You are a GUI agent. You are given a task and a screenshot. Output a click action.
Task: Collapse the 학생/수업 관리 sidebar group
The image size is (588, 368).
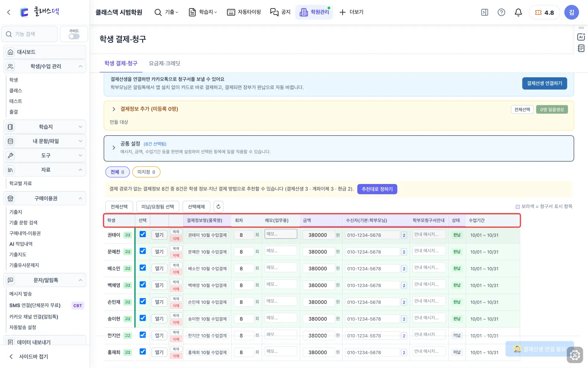(45, 66)
